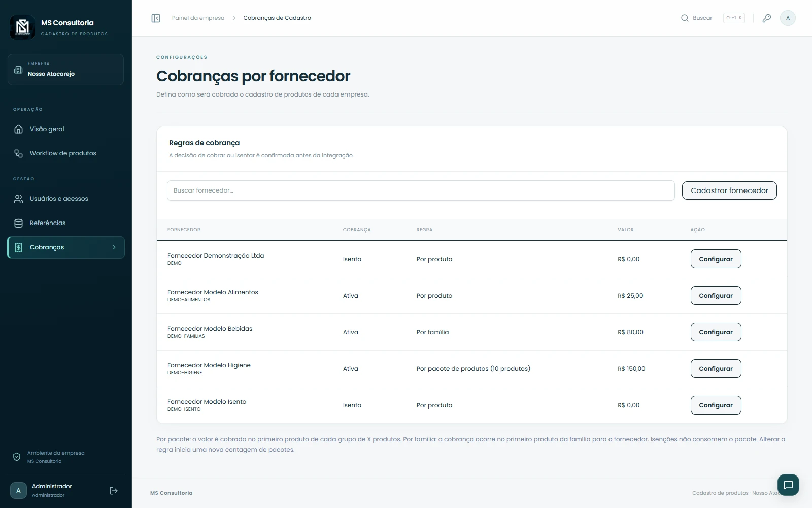Click the Cobranças receipt icon

[18, 247]
